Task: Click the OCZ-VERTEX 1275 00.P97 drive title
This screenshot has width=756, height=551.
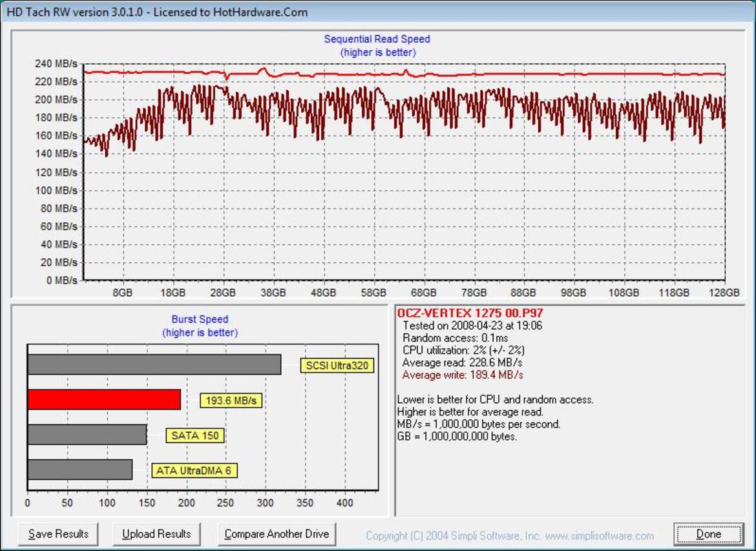Action: point(470,313)
